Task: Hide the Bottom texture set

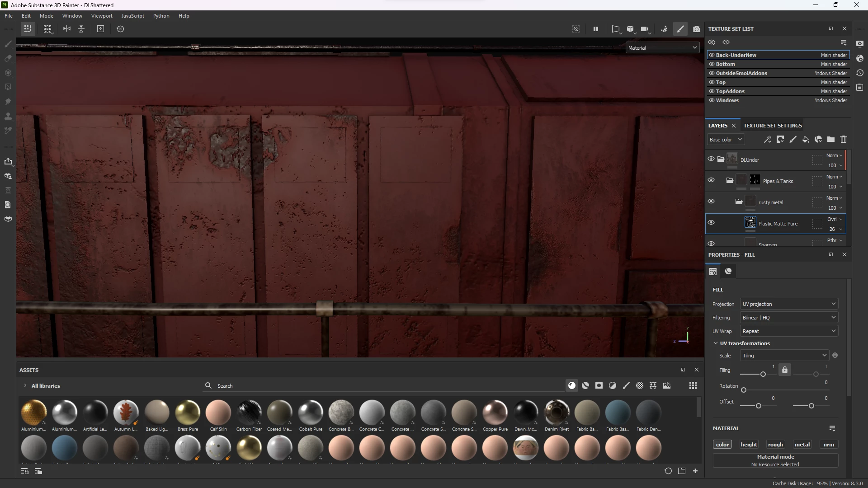Action: (x=712, y=64)
